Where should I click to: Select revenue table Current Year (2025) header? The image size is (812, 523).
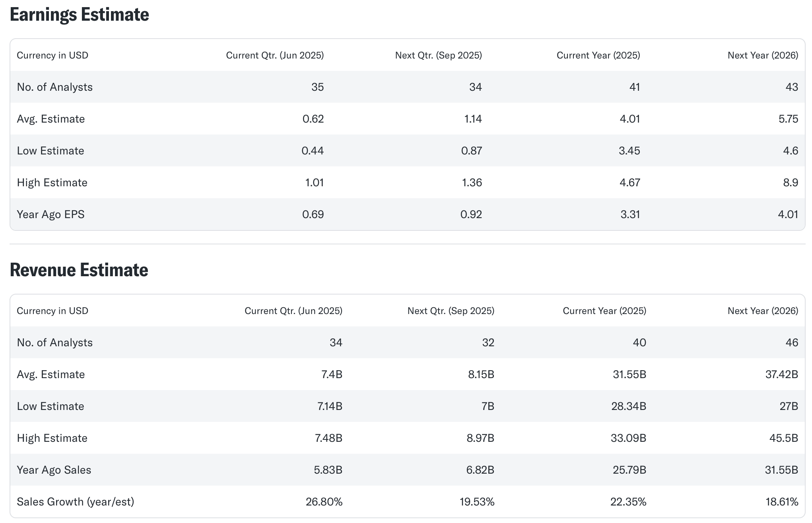604,311
